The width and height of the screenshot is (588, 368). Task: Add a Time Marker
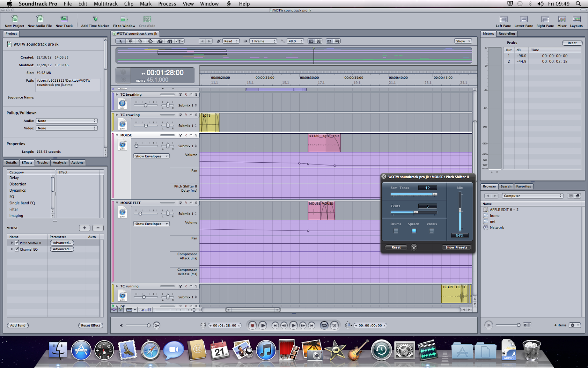coord(95,21)
